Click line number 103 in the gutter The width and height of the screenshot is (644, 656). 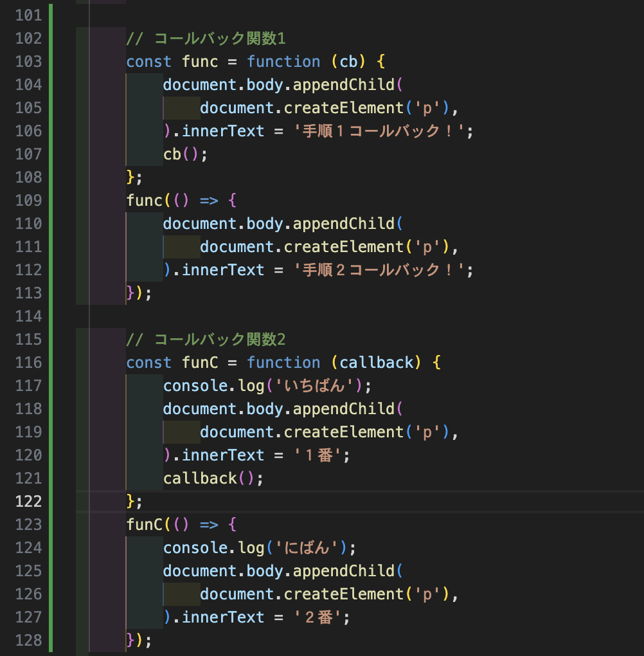click(x=29, y=62)
